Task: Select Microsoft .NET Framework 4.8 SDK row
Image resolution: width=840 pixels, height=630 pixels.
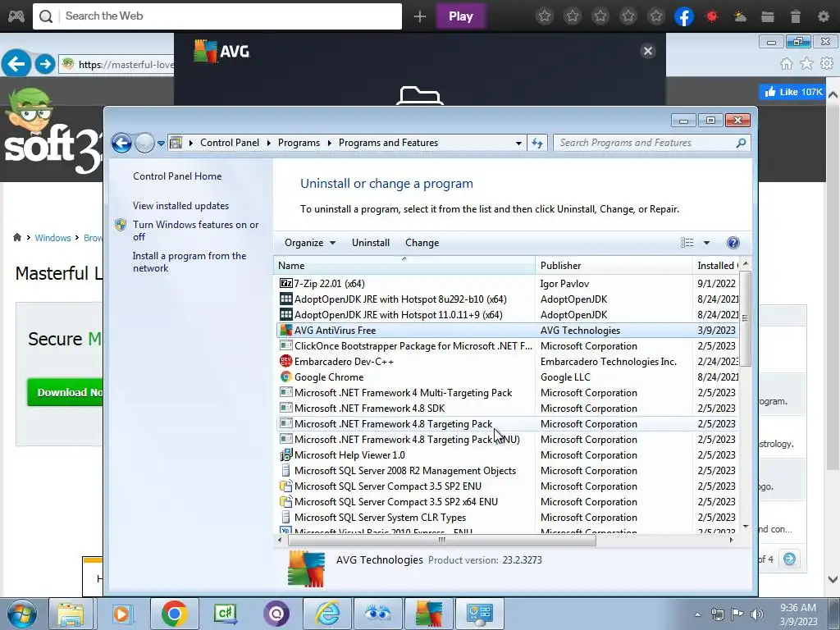Action: pos(508,409)
